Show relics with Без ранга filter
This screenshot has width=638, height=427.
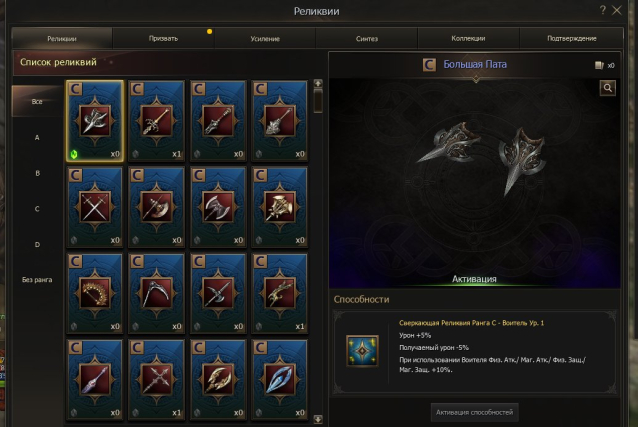(37, 280)
